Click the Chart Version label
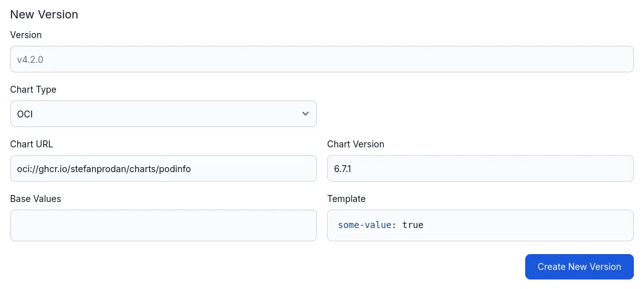Screen dimensions: 644x289 pyautogui.click(x=356, y=144)
